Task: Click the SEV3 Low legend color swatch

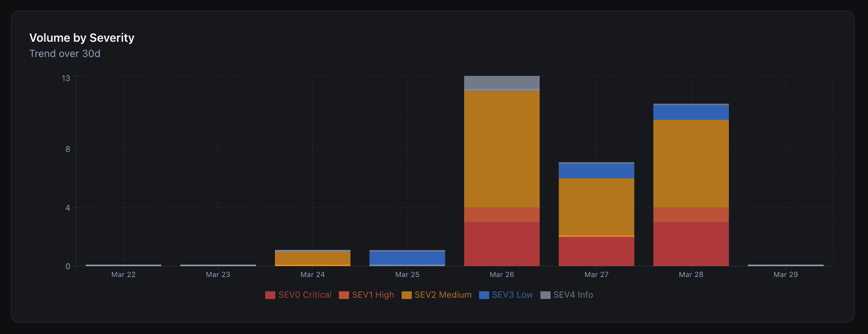Action: tap(484, 295)
